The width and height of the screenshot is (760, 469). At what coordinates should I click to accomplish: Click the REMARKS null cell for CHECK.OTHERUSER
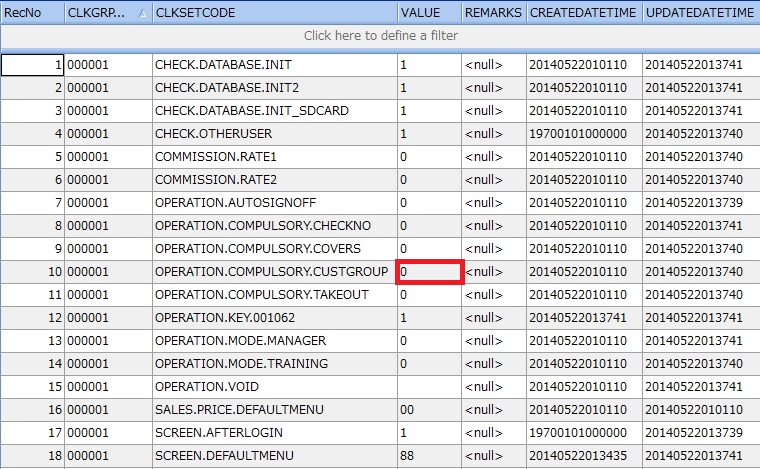tap(492, 134)
